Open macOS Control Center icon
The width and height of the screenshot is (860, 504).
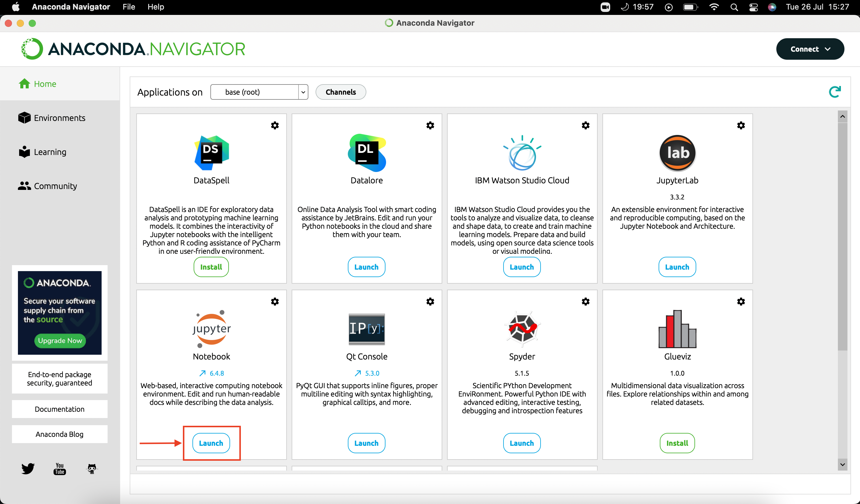click(753, 7)
